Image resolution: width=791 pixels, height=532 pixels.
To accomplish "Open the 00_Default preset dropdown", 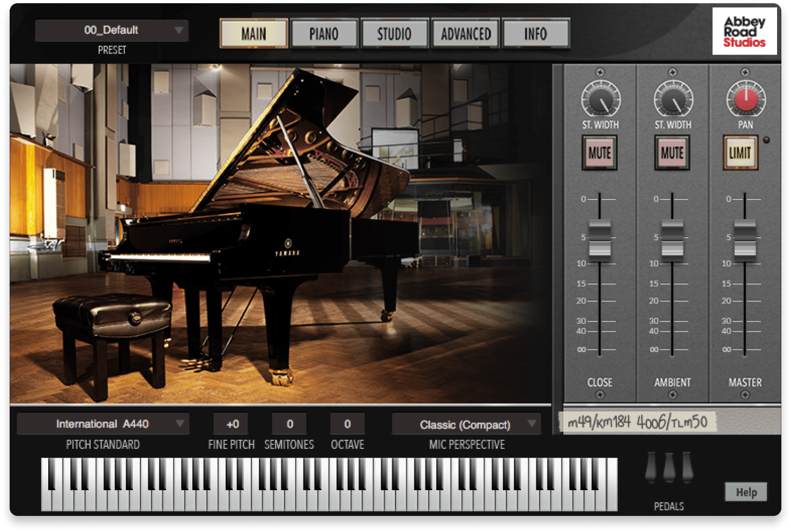I will pyautogui.click(x=111, y=31).
